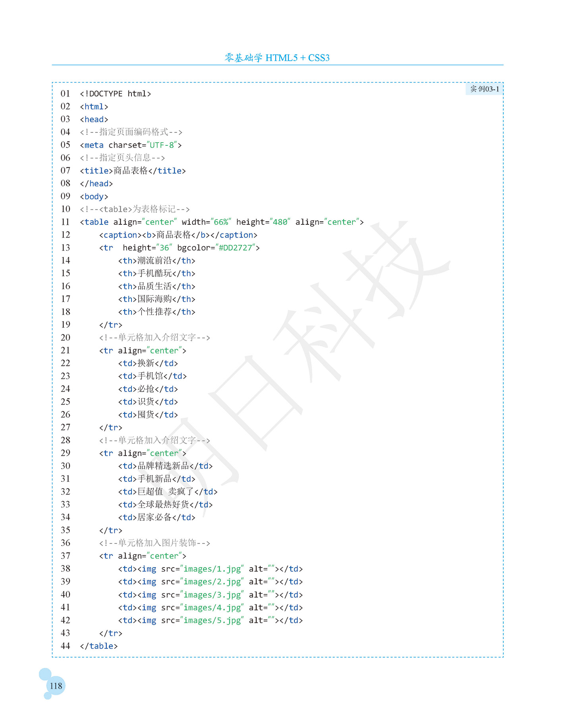Click the caption line on line 12
This screenshot has width=572, height=728.
(x=178, y=235)
